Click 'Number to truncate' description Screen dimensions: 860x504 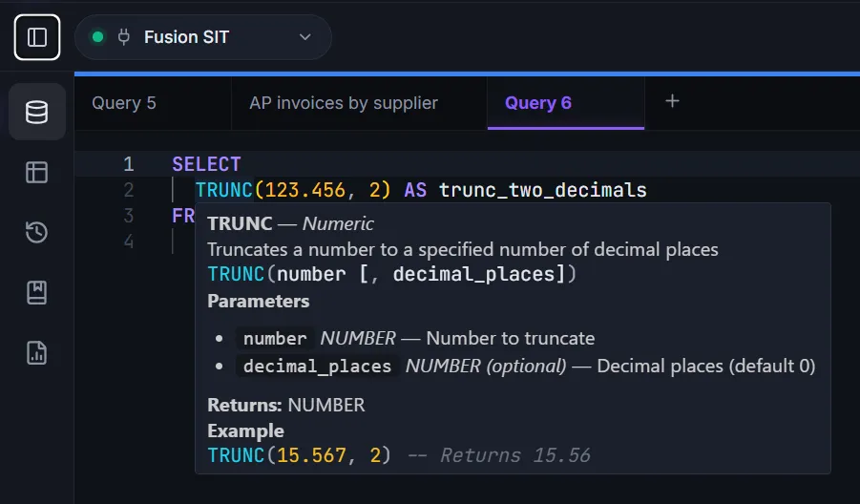(510, 338)
